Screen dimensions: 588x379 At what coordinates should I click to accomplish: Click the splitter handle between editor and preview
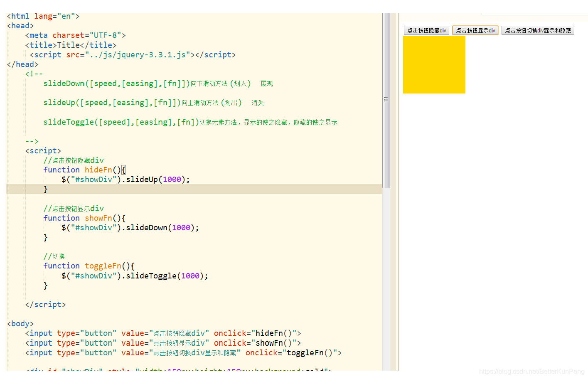[x=398, y=191]
